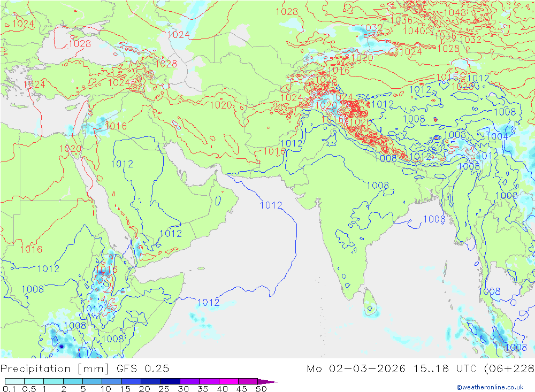The image size is (535, 392).
Task: Click the '20' legend scale value
Action: click(144, 389)
